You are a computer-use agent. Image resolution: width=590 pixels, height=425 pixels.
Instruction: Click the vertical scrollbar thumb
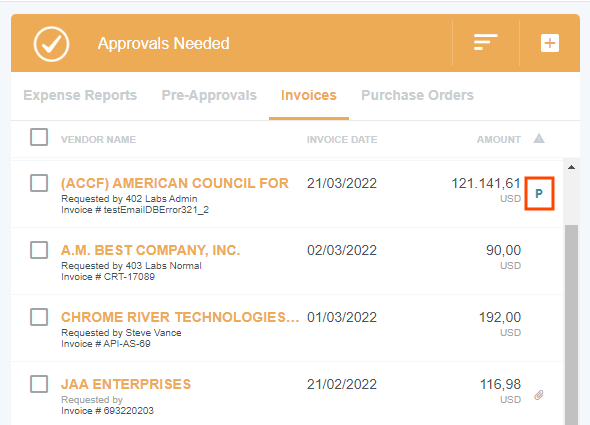click(571, 325)
